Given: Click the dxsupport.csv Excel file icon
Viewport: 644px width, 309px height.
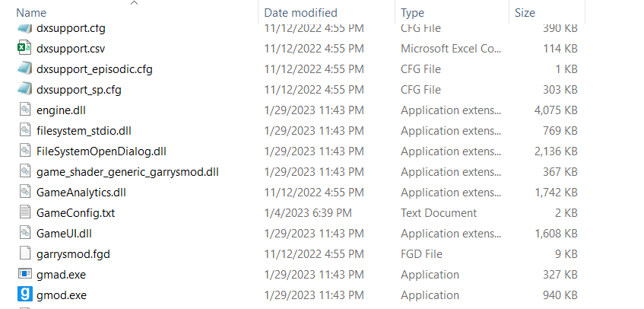Looking at the screenshot, I should point(23,48).
